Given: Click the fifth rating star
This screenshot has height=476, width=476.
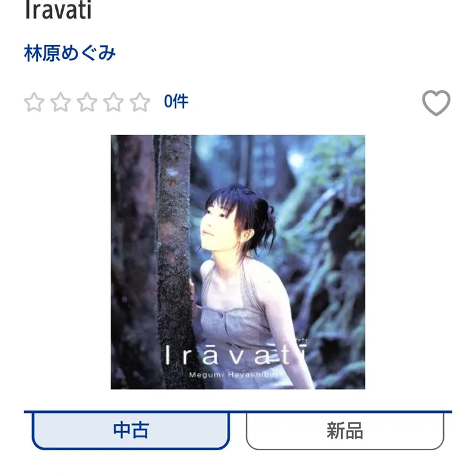Looking at the screenshot, I should pyautogui.click(x=140, y=102).
